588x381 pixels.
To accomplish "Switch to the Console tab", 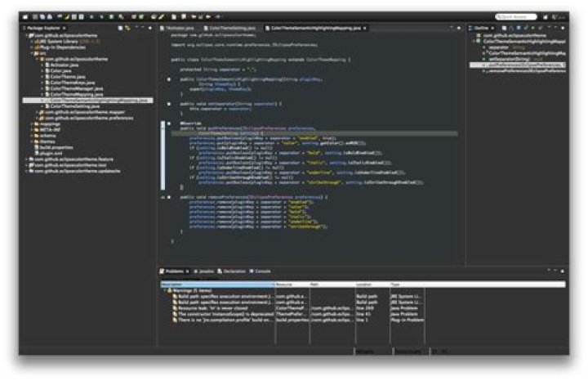I will (x=261, y=271).
